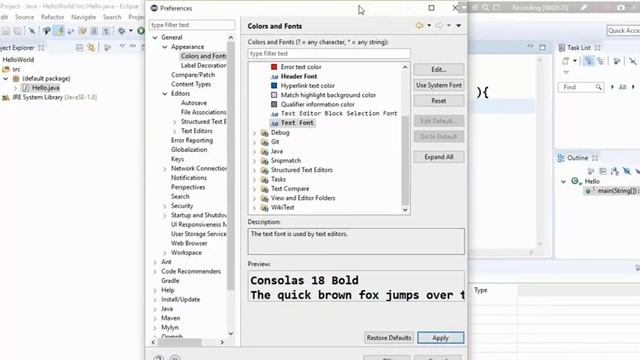Image resolution: width=640 pixels, height=360 pixels.
Task: Select Header Font entry
Action: point(298,76)
